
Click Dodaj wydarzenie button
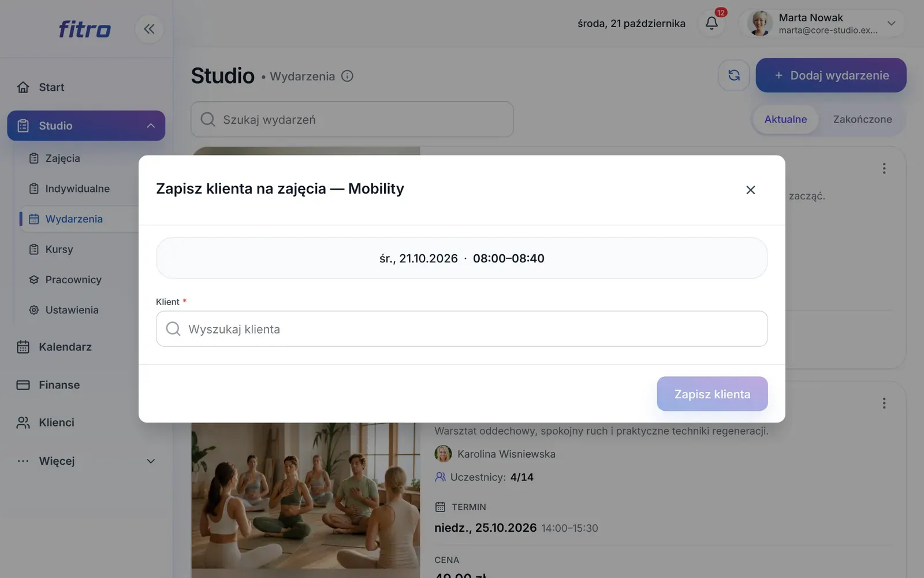(x=831, y=75)
